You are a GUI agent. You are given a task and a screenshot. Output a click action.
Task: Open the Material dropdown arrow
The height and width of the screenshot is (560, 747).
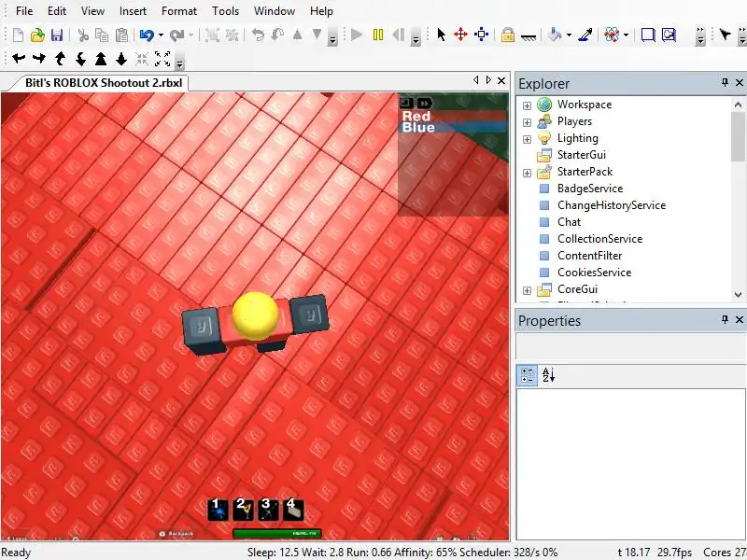(626, 35)
